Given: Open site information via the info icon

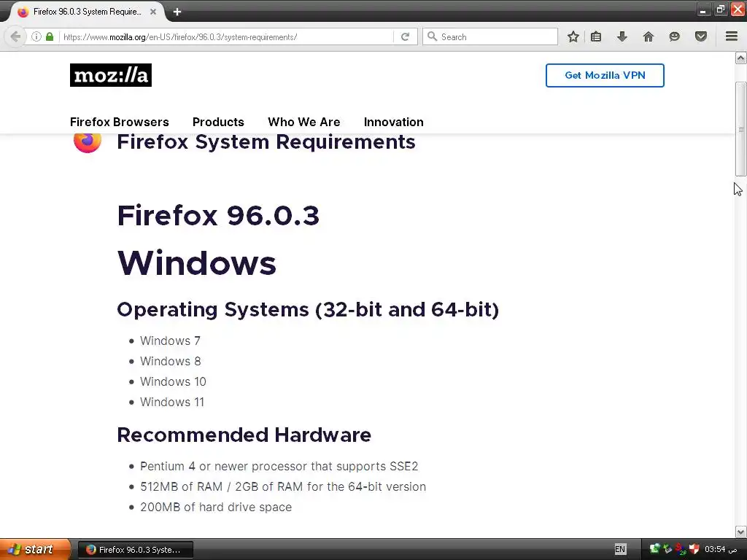Looking at the screenshot, I should pos(36,36).
